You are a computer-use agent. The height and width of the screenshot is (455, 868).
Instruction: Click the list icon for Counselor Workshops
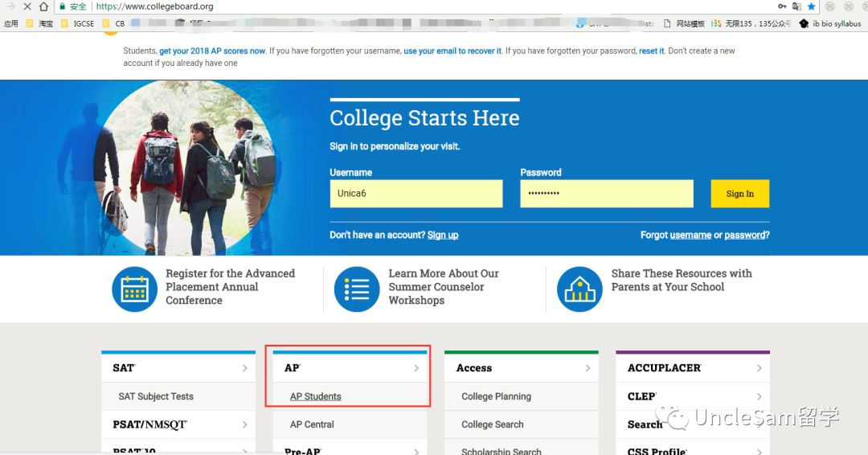357,289
